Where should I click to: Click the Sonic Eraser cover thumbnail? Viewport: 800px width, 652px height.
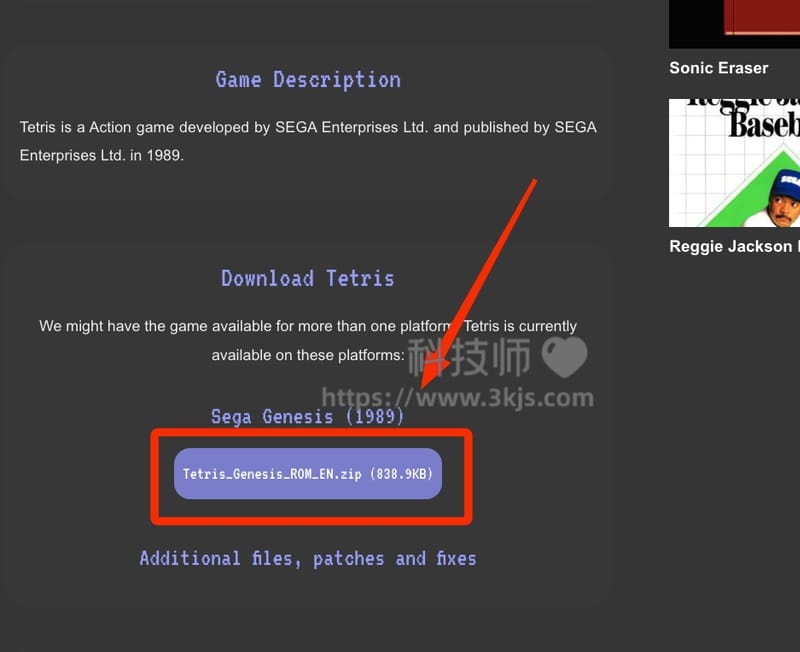pos(734,24)
